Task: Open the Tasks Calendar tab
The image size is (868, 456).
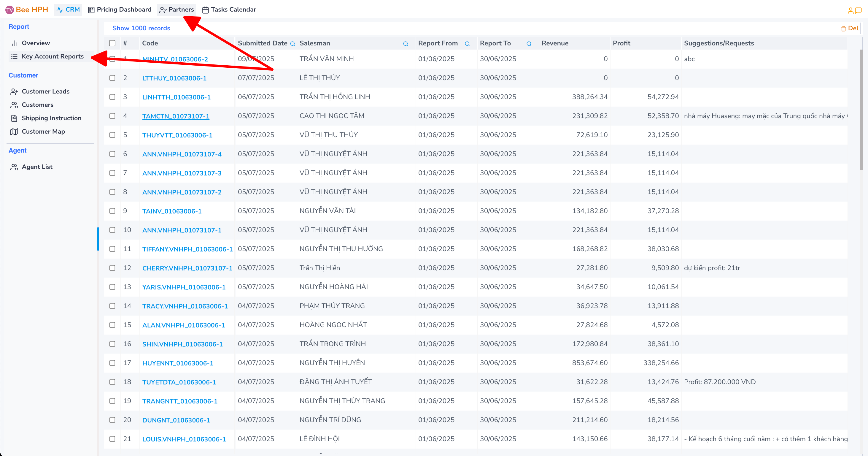Action: [x=229, y=10]
